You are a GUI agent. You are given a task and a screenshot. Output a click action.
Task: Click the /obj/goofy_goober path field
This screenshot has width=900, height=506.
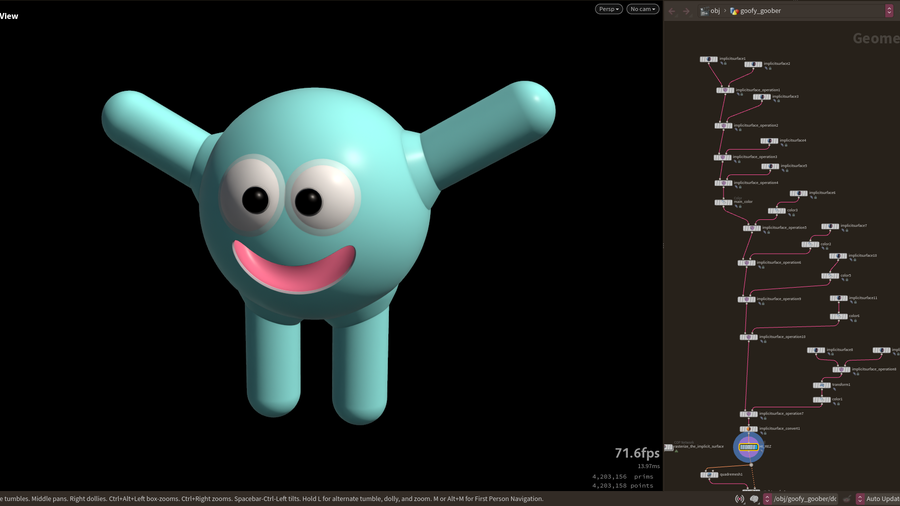pyautogui.click(x=805, y=499)
